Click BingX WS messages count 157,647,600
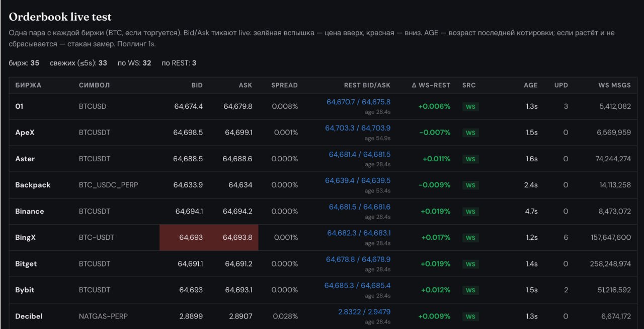This screenshot has width=644, height=329. (611, 237)
